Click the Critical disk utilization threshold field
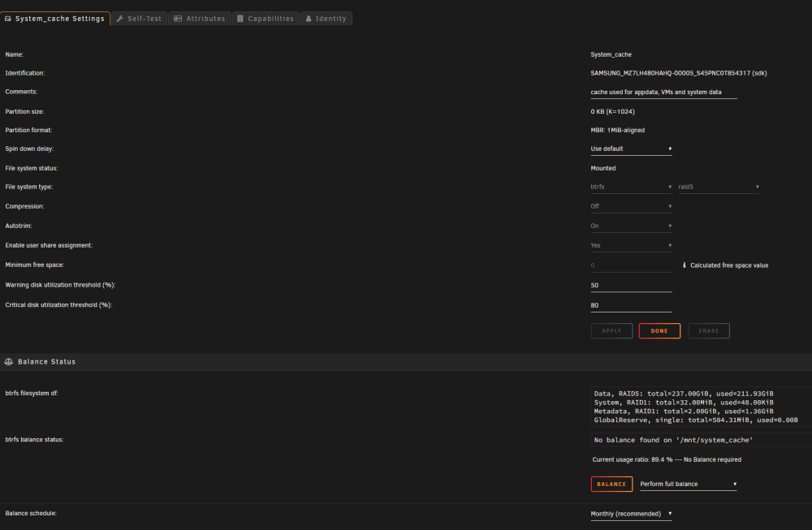812x530 pixels. point(631,306)
